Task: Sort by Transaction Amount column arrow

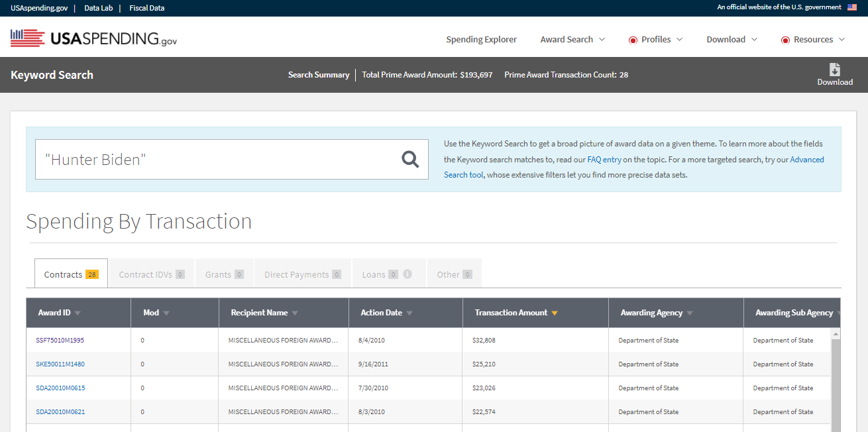Action: [x=555, y=313]
